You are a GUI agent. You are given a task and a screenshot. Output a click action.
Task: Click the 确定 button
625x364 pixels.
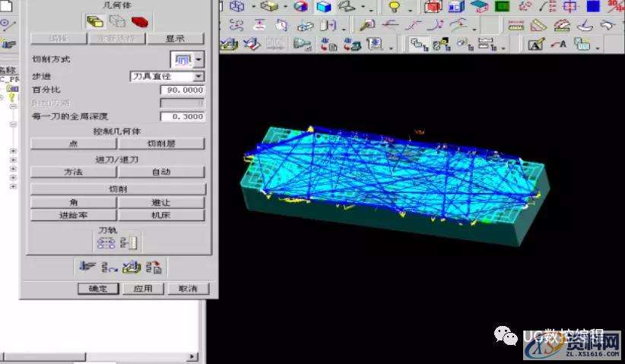[98, 289]
